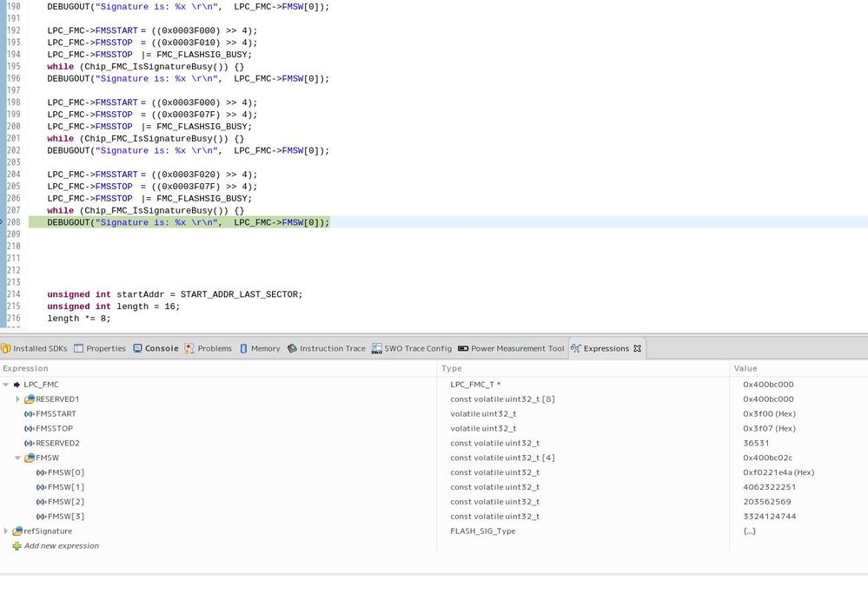
Task: Click FMSSTOP value 0x3f07 (Hex)
Action: click(x=769, y=428)
